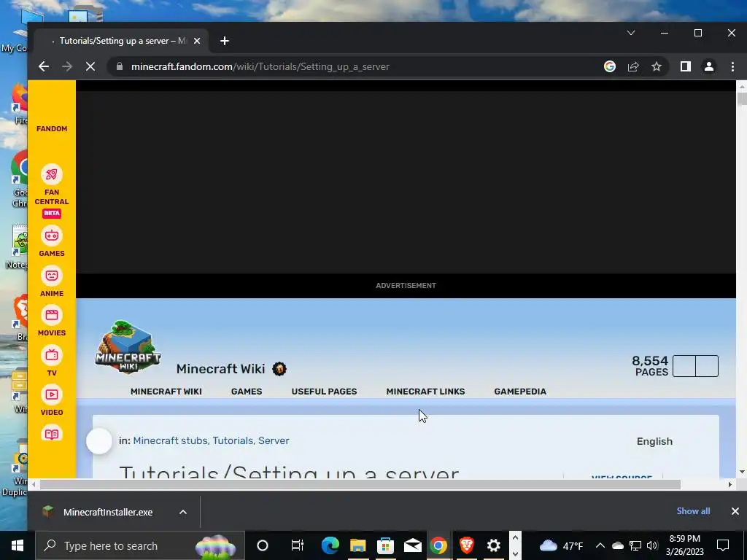Open the GAMES navigation menu

[x=247, y=392]
